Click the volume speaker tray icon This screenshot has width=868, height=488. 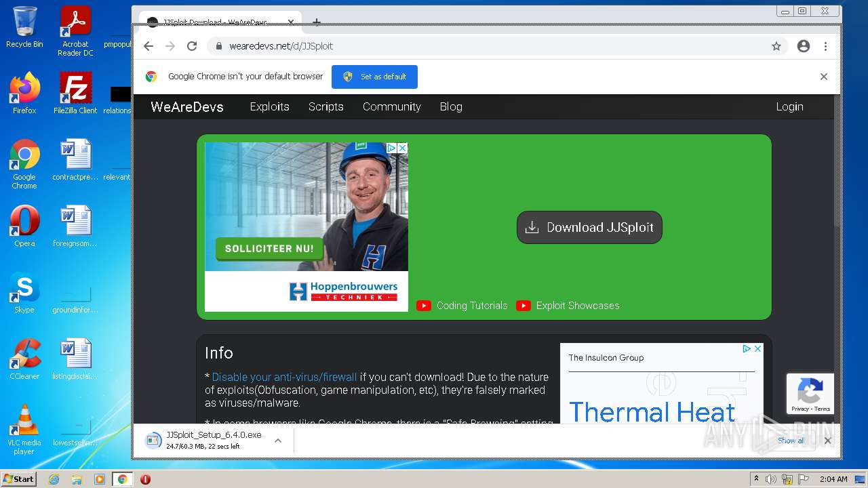[x=770, y=479]
